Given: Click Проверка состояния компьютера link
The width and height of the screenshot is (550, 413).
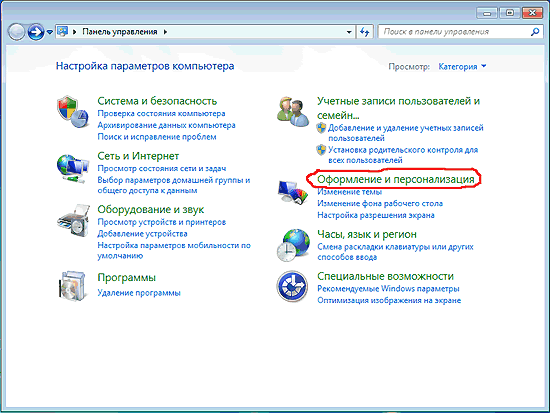Looking at the screenshot, I should point(161,114).
